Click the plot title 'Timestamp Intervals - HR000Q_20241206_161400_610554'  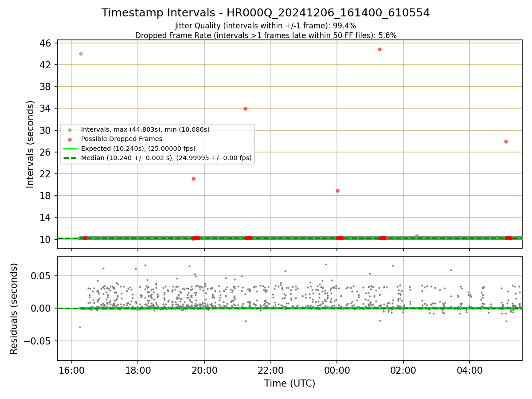pyautogui.click(x=266, y=13)
